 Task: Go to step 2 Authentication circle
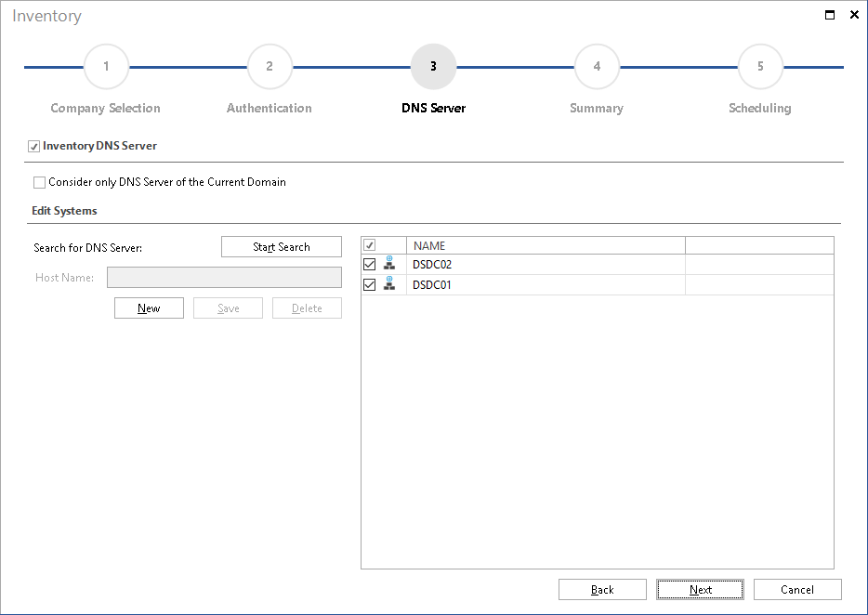(270, 67)
